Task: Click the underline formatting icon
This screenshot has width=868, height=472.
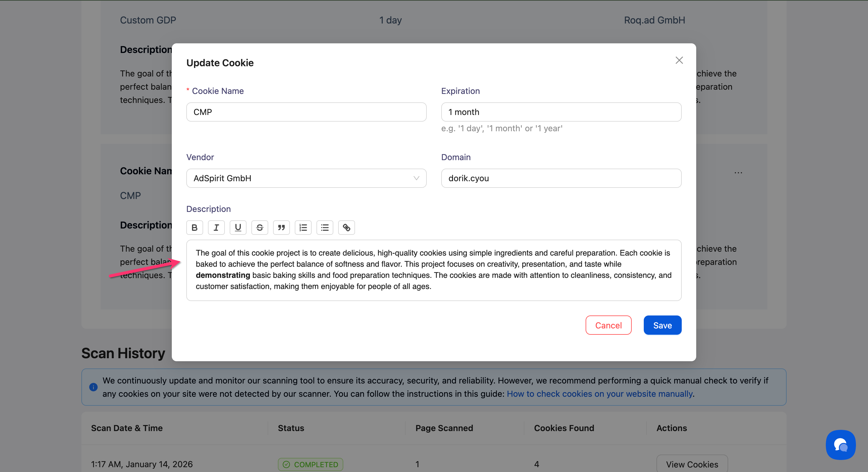Action: tap(238, 228)
